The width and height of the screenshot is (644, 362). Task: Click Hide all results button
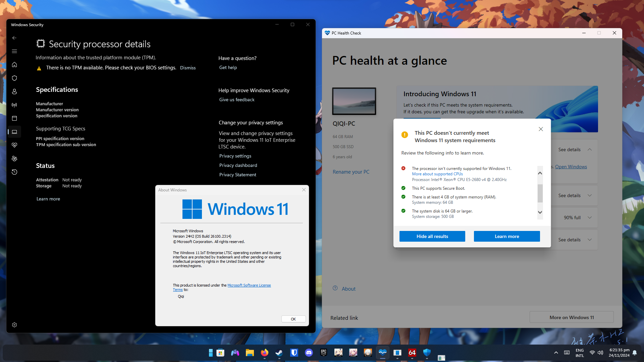click(432, 236)
